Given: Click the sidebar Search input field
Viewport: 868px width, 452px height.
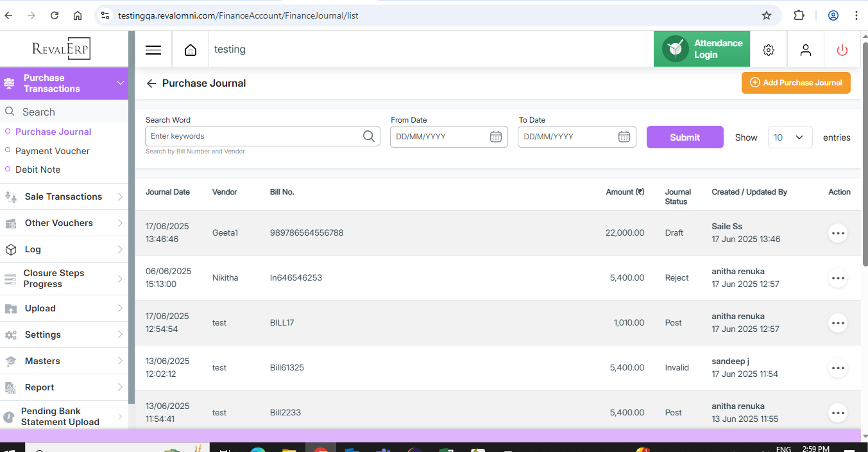Looking at the screenshot, I should [64, 112].
